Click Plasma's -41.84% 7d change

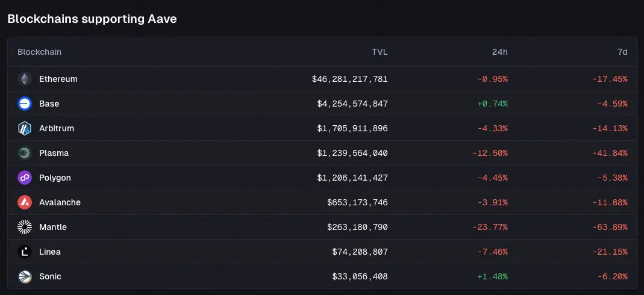click(610, 153)
